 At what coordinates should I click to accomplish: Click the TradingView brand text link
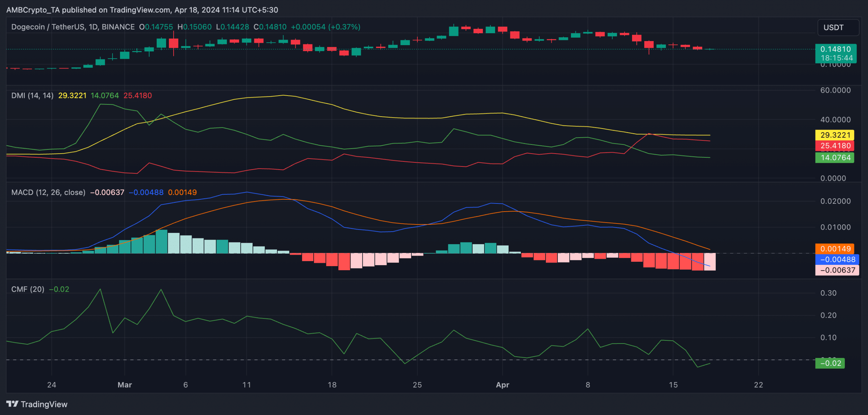point(44,404)
